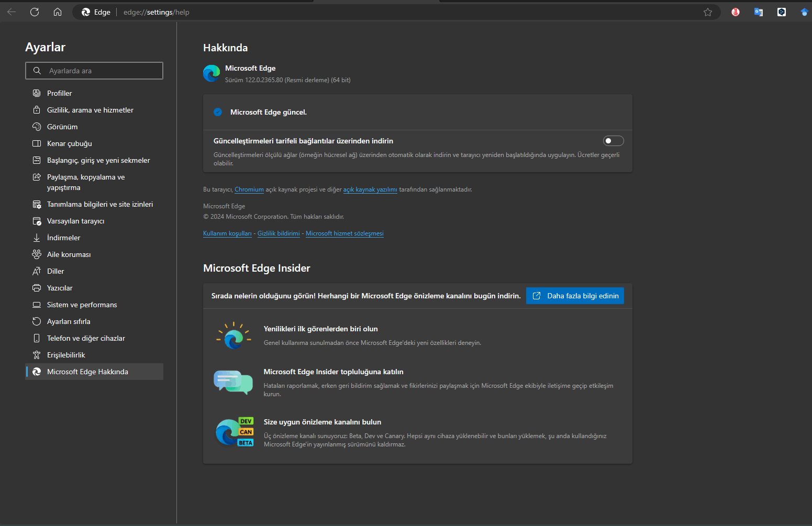Open the red extension icon in toolbar

coord(736,12)
